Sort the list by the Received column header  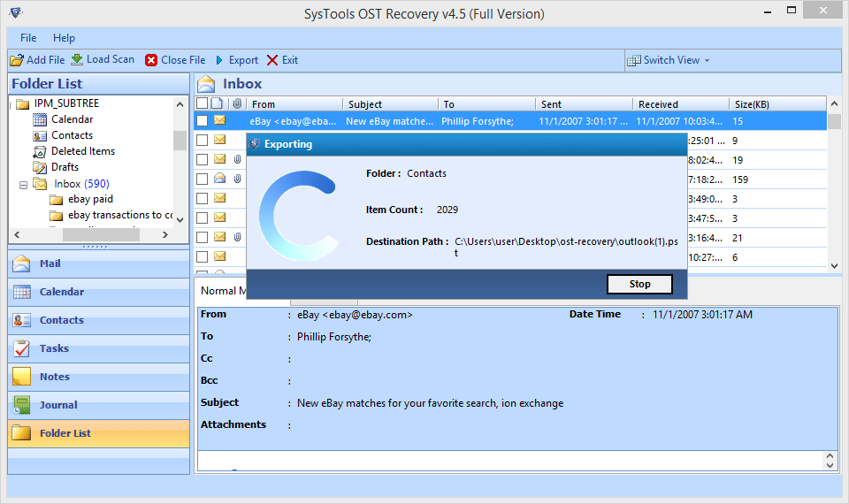click(x=681, y=104)
